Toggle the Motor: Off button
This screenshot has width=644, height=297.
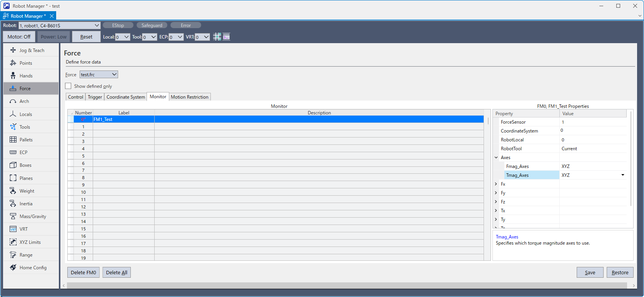pyautogui.click(x=19, y=37)
